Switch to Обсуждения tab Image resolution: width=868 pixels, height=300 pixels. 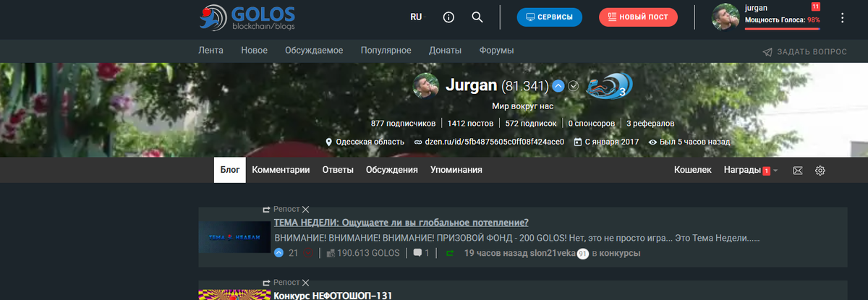(x=392, y=170)
